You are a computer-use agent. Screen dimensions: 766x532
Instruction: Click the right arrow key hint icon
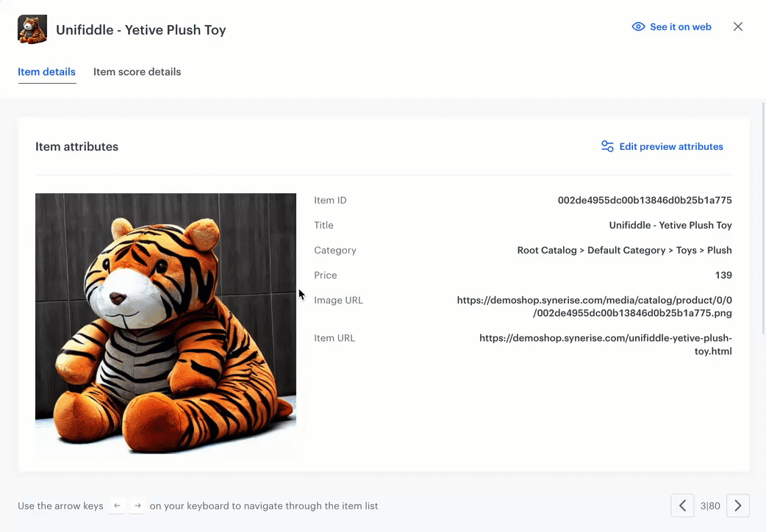click(137, 506)
